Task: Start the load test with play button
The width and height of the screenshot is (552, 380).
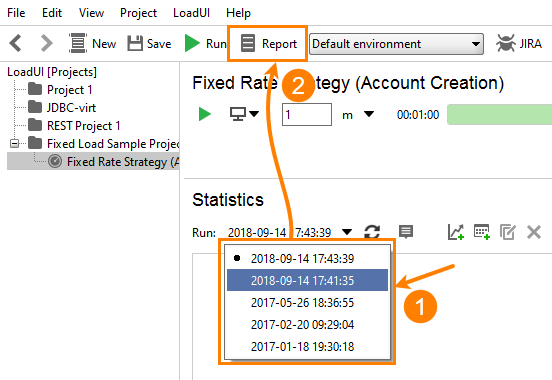Action: click(205, 114)
